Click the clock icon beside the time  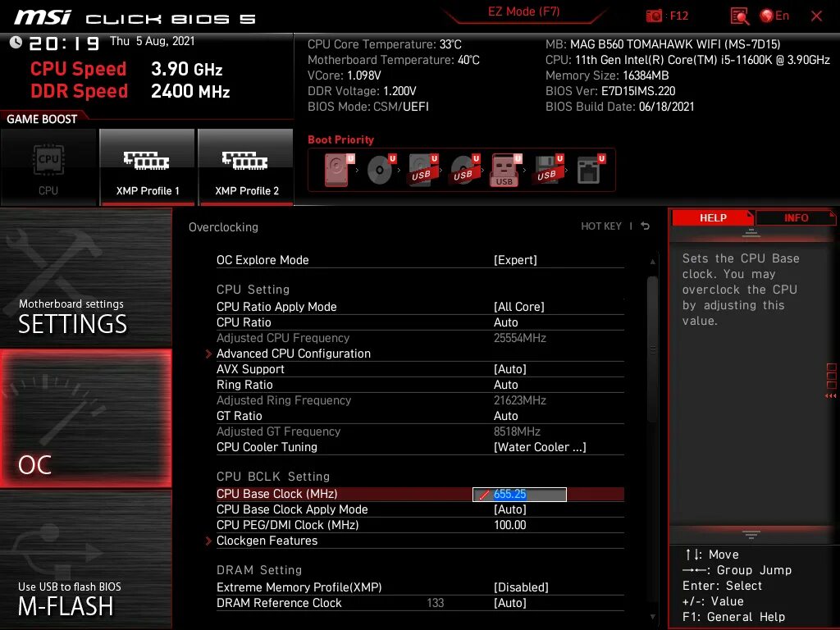pos(16,42)
